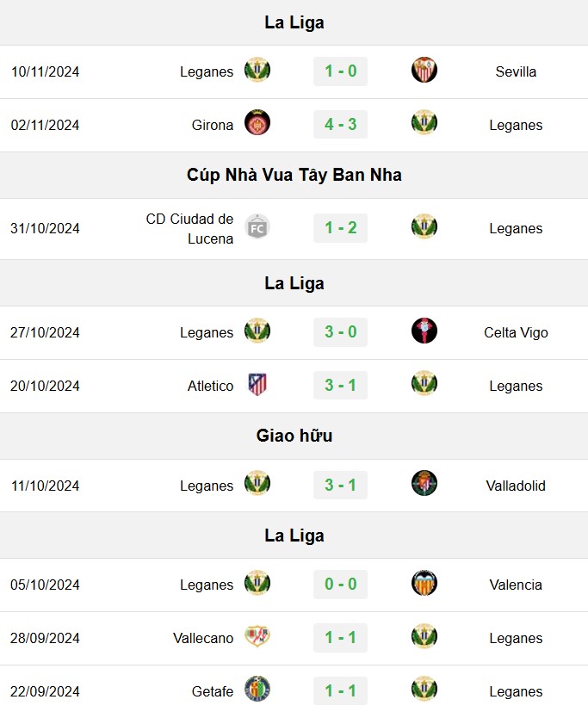Click the CD Ciudad de Lucena team name
Image resolution: width=588 pixels, height=718 pixels.
click(x=189, y=228)
